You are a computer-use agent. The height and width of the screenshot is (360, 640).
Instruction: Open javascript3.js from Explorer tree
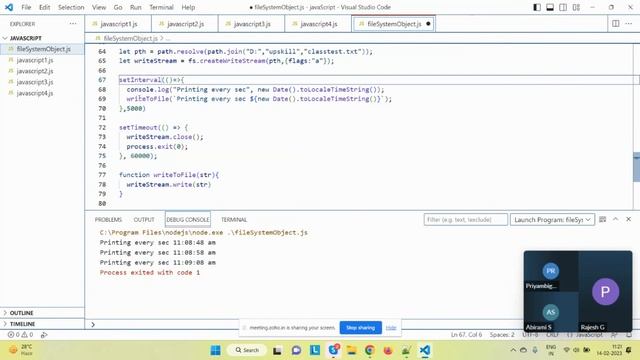tap(35, 82)
